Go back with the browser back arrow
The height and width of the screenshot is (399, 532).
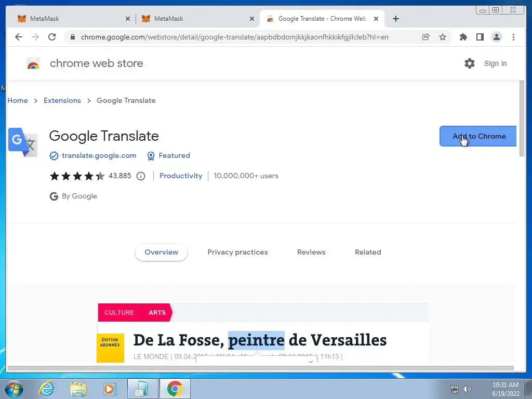(19, 37)
